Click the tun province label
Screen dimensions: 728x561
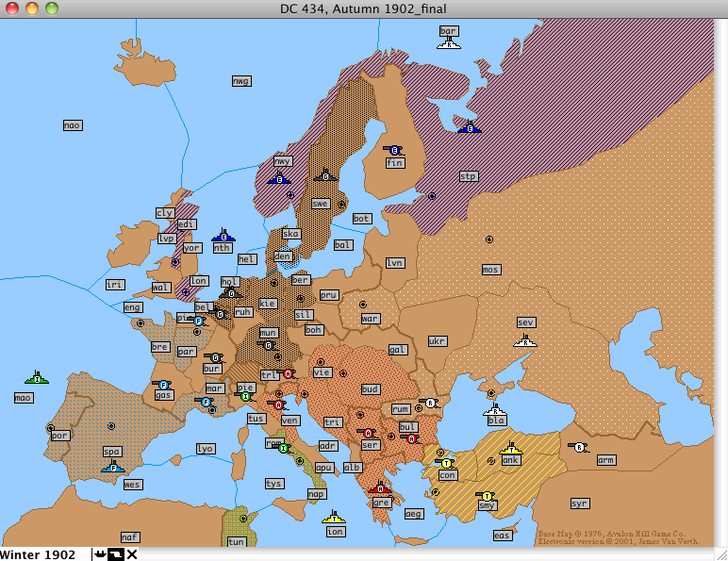point(237,542)
